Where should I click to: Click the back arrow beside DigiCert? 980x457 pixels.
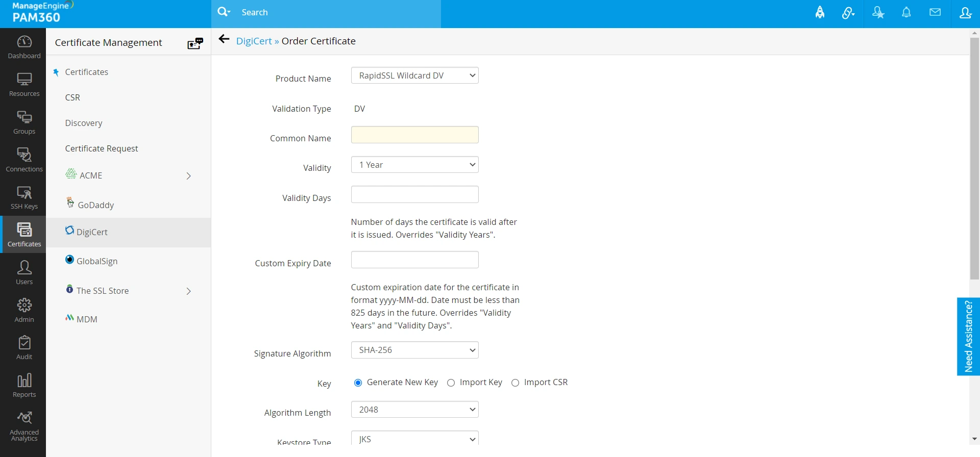point(224,39)
